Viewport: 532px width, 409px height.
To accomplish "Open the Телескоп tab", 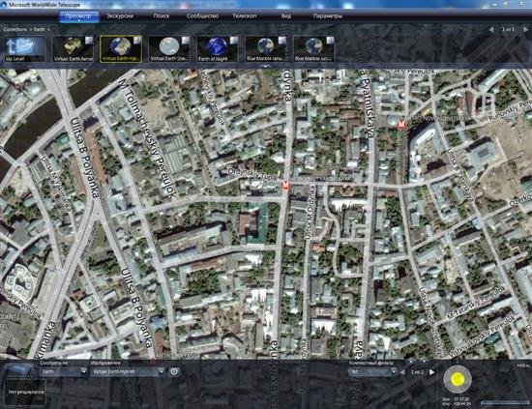I will 245,15.
